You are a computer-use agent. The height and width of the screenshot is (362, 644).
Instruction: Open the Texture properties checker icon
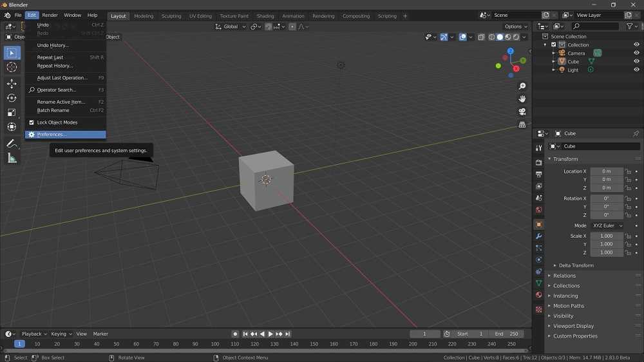[x=538, y=309]
